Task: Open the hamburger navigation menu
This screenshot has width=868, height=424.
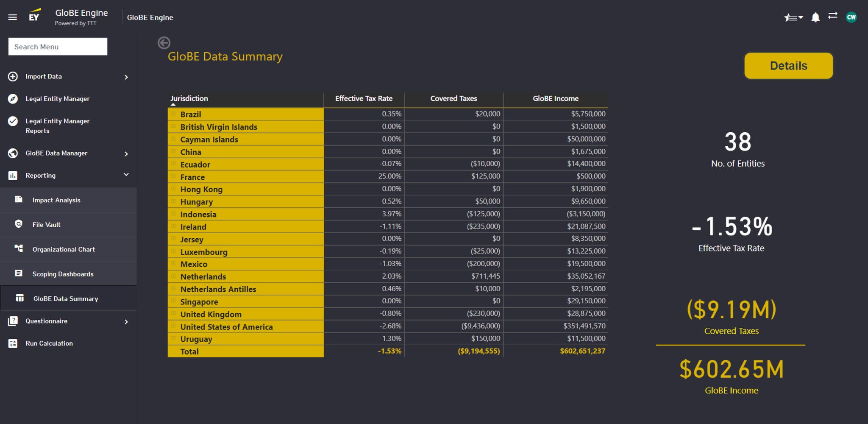Action: [x=13, y=17]
